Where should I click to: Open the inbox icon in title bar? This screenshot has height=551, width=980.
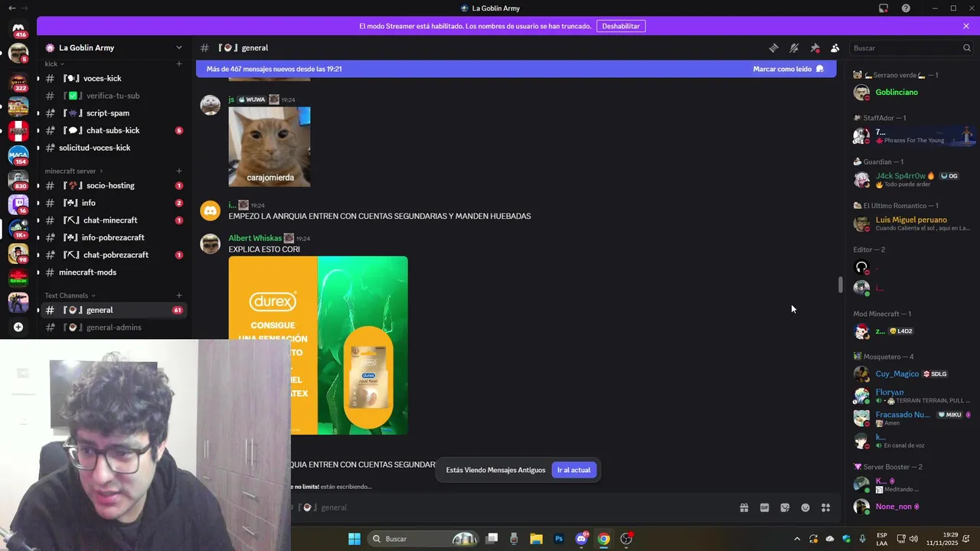click(884, 8)
